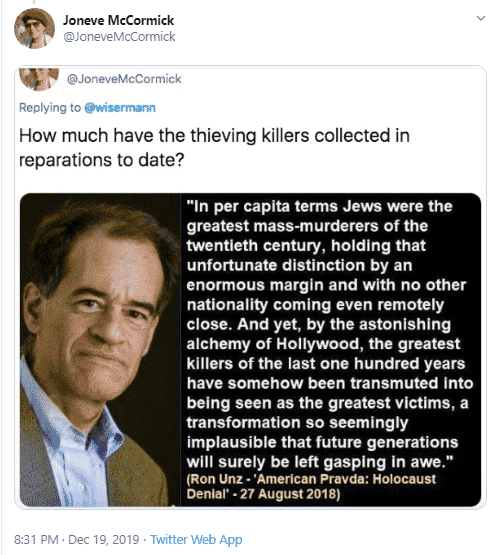Screen dimensions: 494x555
Task: Open the 8:31 PM timestamp link
Action: pyautogui.click(x=36, y=539)
